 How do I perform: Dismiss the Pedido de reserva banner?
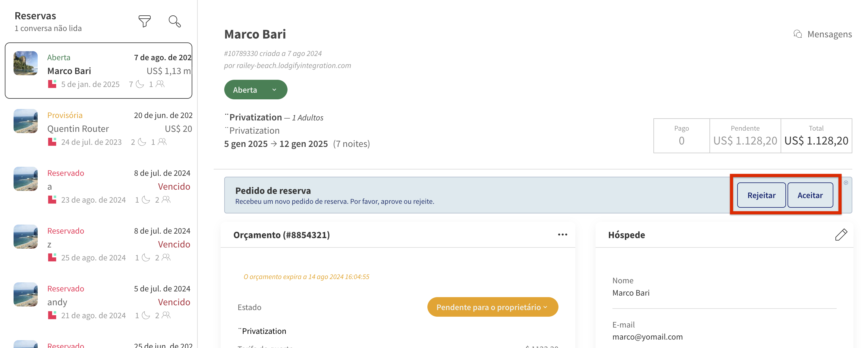(x=846, y=183)
